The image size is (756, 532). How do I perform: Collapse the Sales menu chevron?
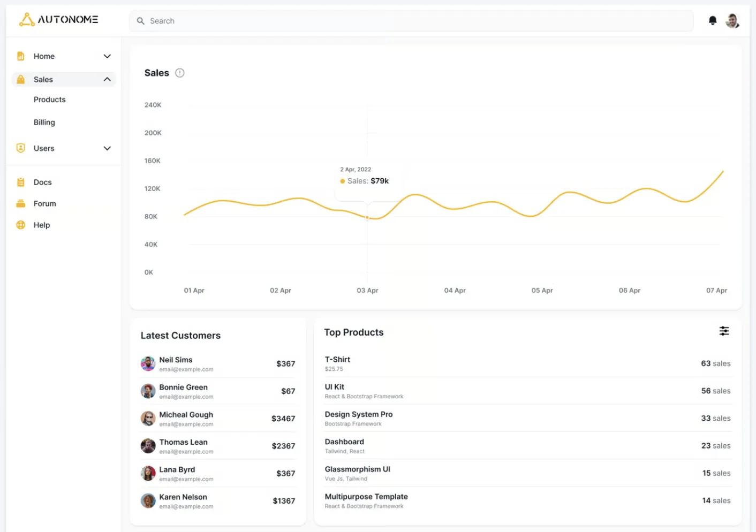click(107, 79)
